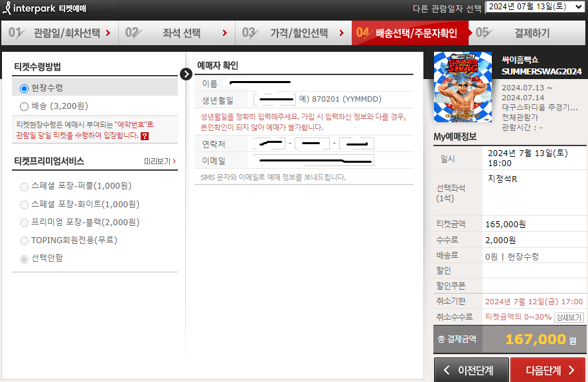
Task: Click the middle 연락처 phone field
Action: pyautogui.click(x=312, y=143)
